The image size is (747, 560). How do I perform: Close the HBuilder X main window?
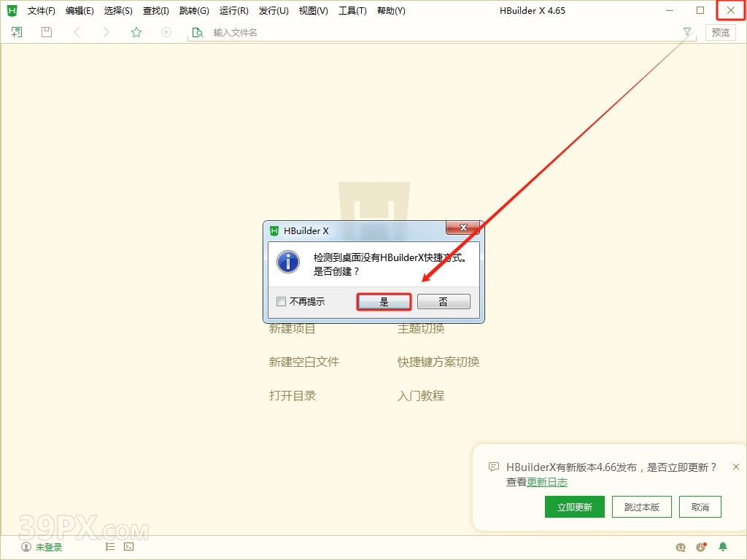click(x=731, y=10)
